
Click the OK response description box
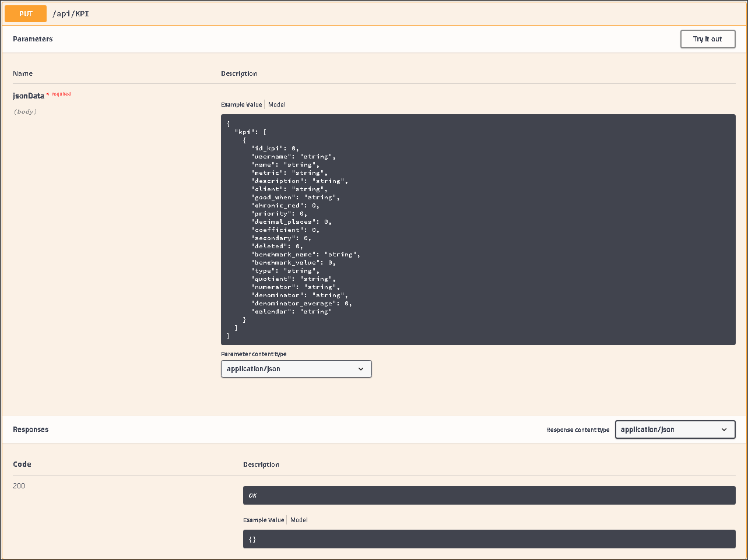point(489,495)
